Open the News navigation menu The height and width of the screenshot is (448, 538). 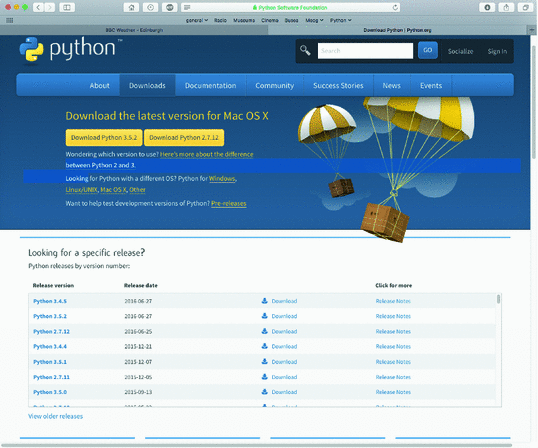click(391, 85)
